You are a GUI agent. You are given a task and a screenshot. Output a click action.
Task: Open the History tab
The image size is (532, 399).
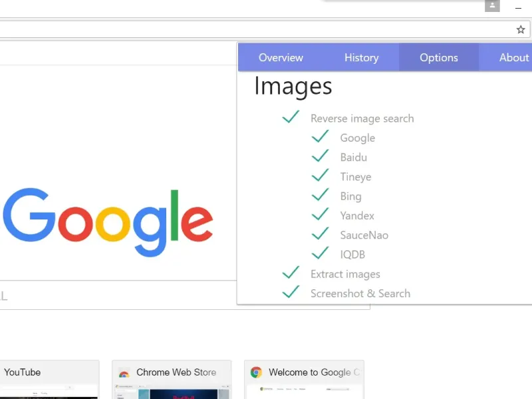(361, 58)
